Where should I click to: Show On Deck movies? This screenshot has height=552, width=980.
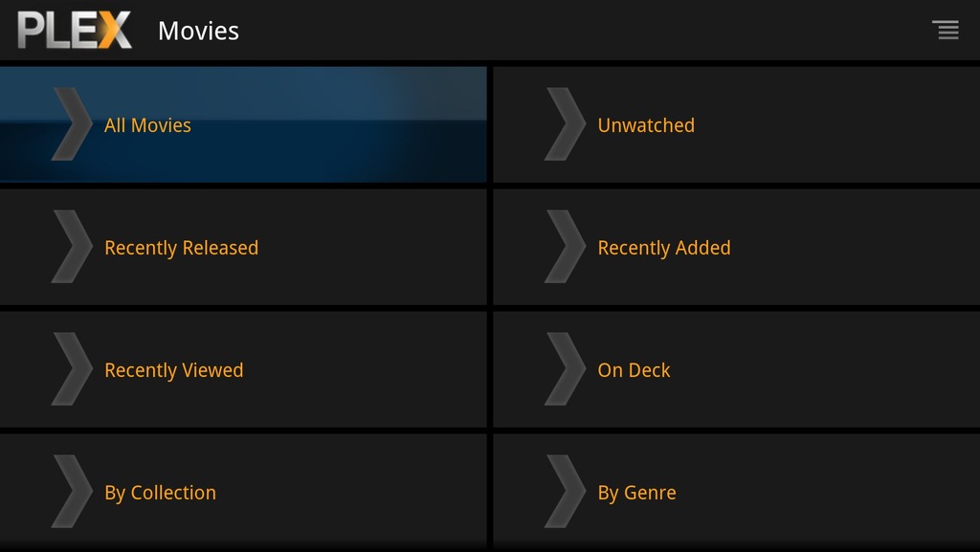click(634, 370)
